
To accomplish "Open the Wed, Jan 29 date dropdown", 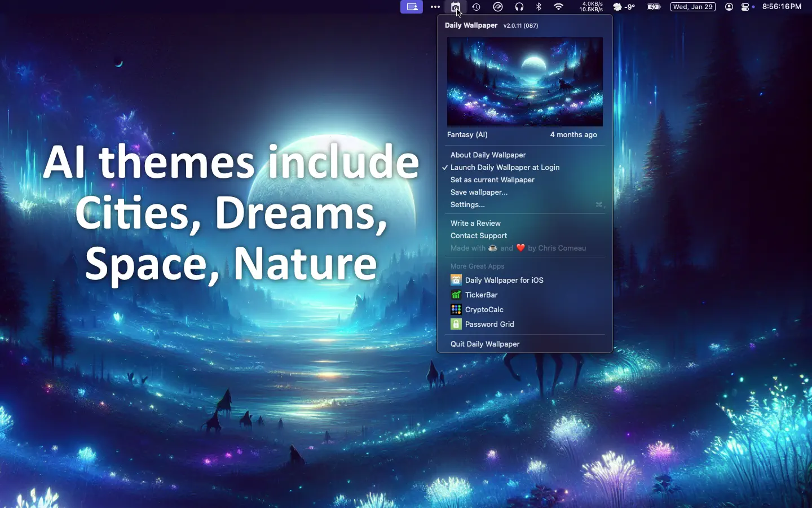I will [x=693, y=7].
